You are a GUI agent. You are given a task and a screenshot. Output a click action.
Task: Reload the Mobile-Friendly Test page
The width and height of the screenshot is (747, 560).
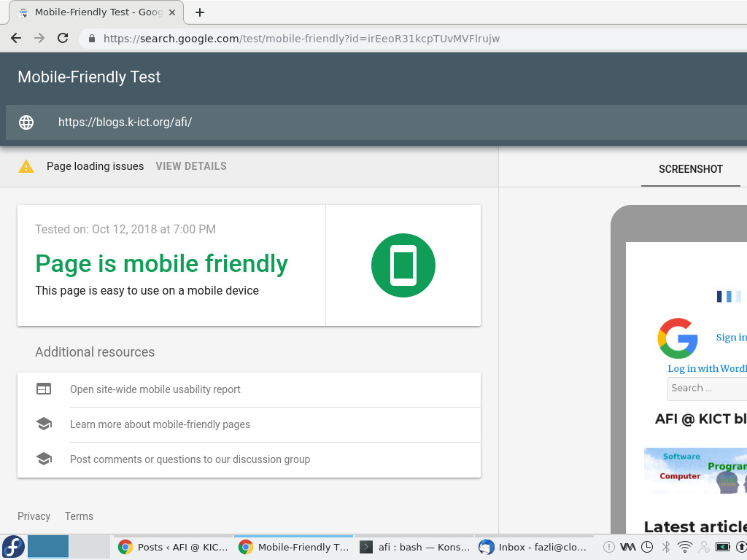click(x=63, y=38)
